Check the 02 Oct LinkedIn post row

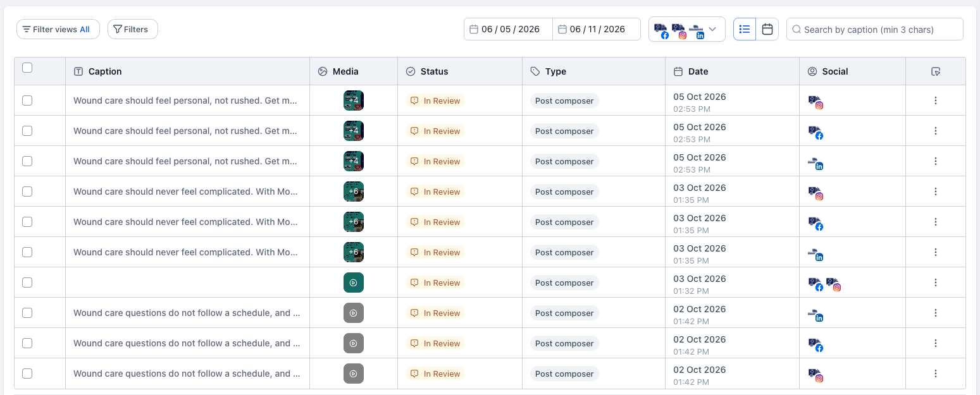(x=27, y=313)
